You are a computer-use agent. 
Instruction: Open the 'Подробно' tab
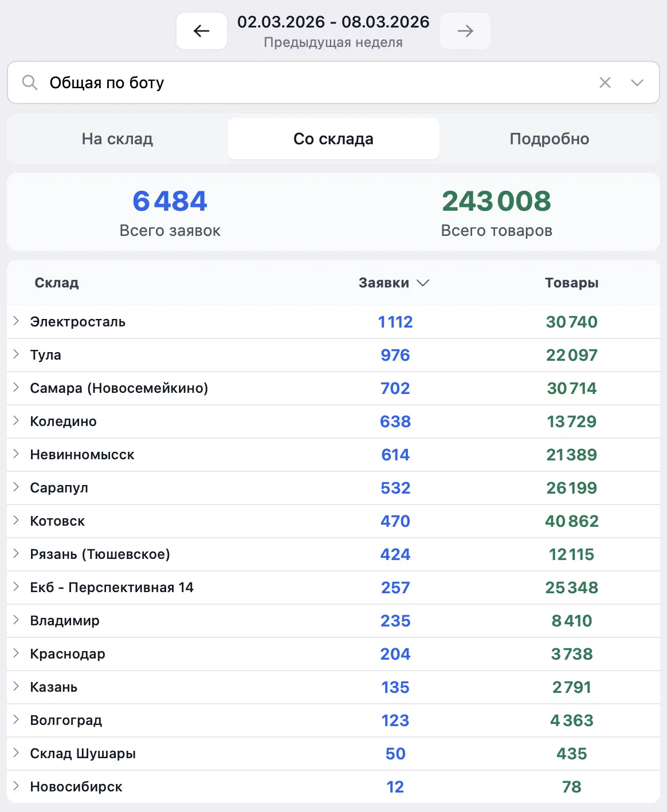point(549,139)
